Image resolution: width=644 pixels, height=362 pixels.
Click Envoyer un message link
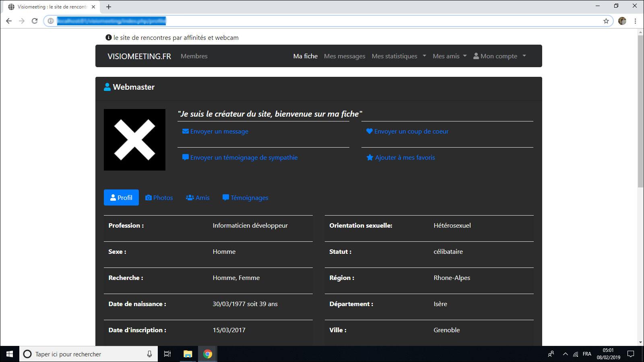[215, 132]
